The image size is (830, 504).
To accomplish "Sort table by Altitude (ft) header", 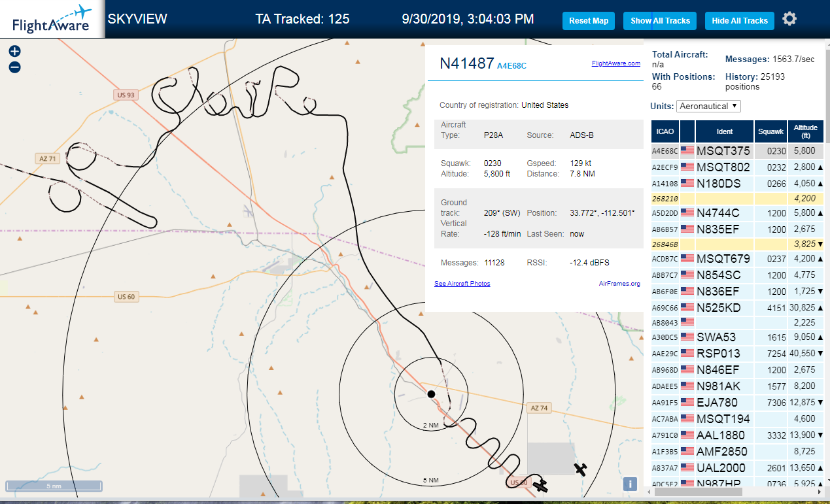I will pos(806,131).
